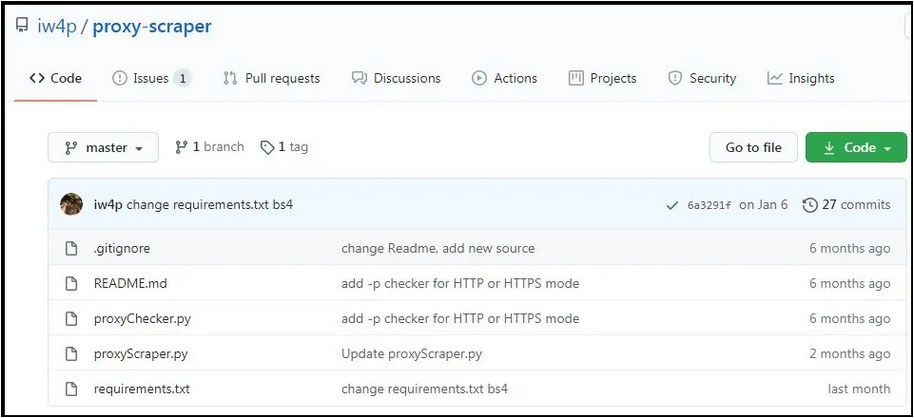Click the repository book icon
Image resolution: width=914 pixels, height=418 pixels.
(x=22, y=26)
